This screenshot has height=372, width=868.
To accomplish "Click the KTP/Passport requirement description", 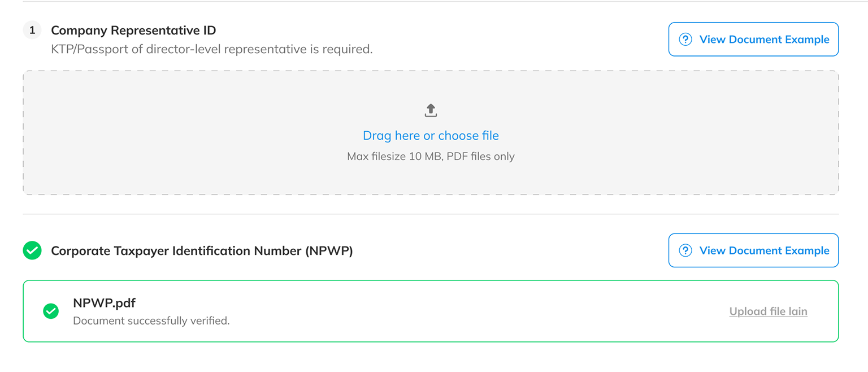I will 211,49.
